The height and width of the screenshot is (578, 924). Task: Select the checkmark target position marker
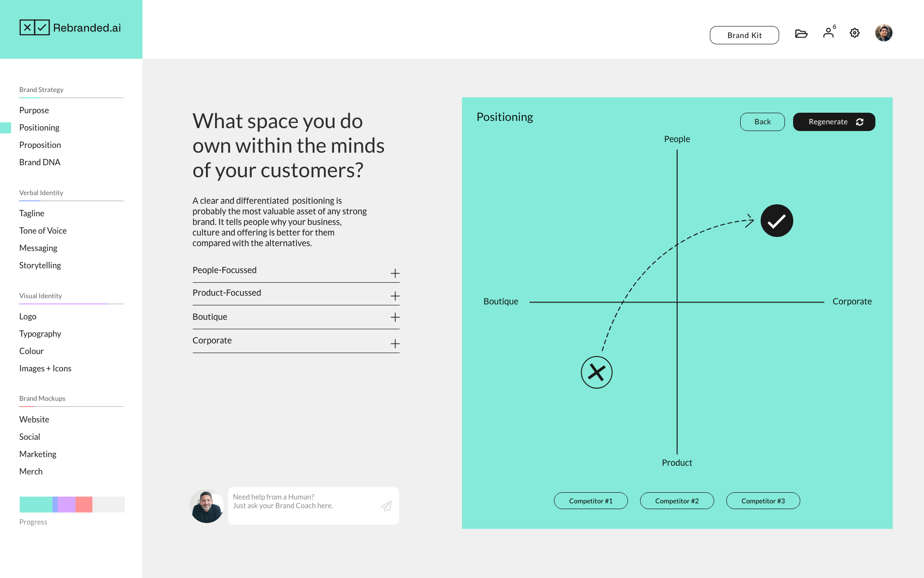click(777, 221)
